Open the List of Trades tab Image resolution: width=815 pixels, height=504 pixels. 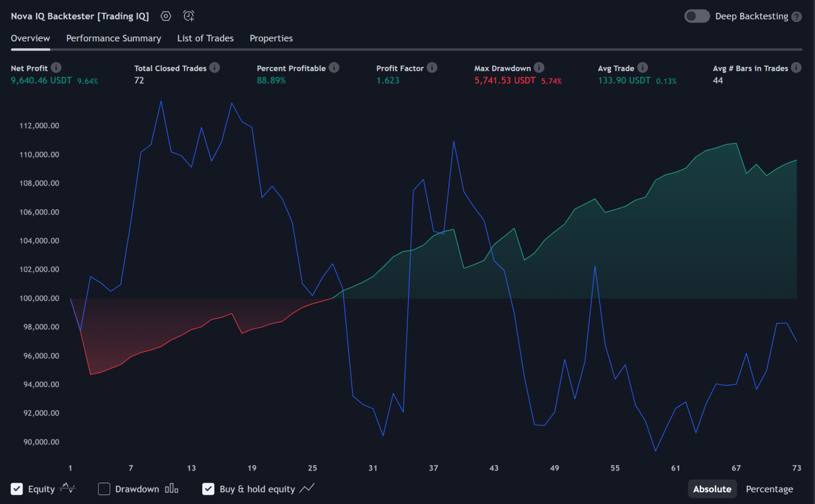coord(205,38)
